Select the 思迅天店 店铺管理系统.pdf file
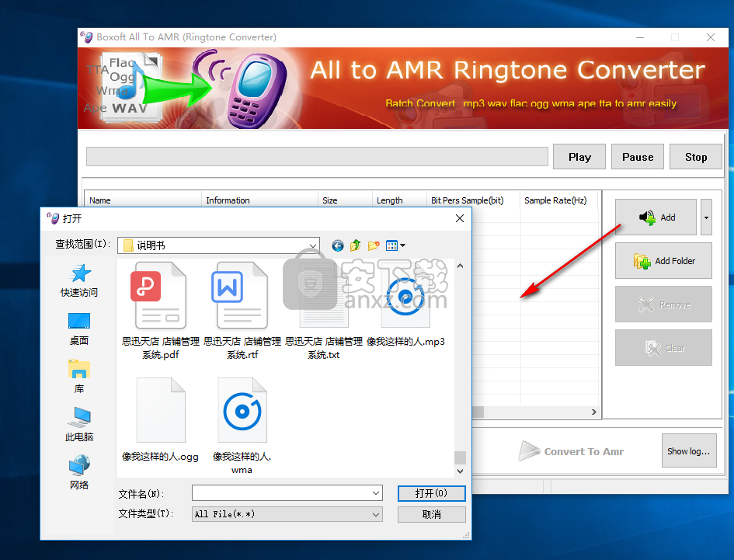Viewport: 734px width, 560px height. 161,311
